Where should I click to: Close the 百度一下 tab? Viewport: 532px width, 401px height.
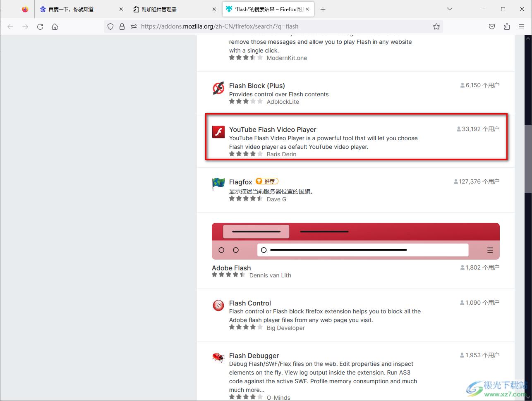coord(121,9)
